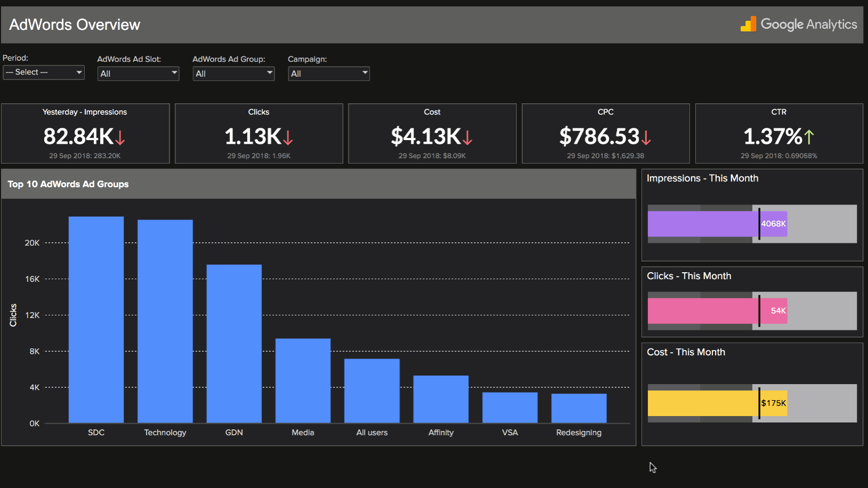Click the dropdown arrow on the Campaign selector
Screen dimensions: 868x488
(364, 73)
